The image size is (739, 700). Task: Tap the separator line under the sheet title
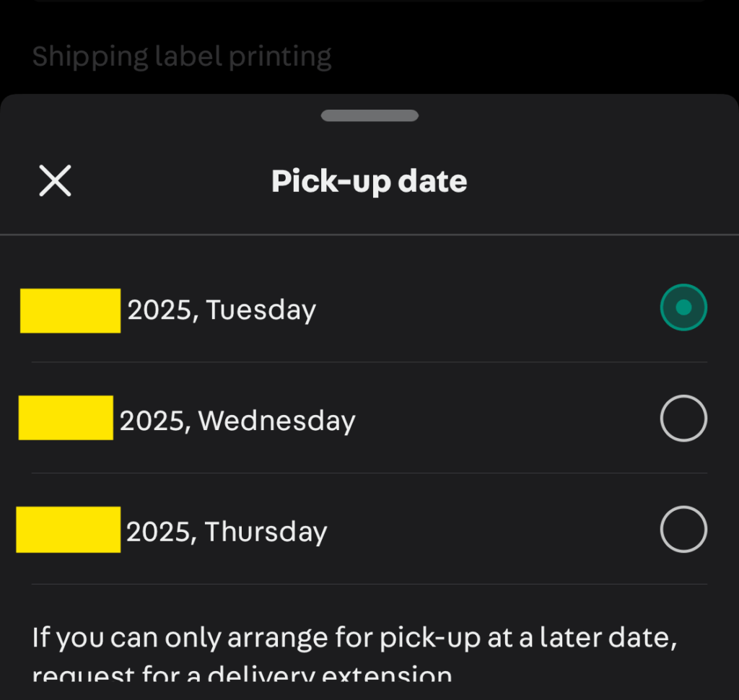[x=369, y=235]
